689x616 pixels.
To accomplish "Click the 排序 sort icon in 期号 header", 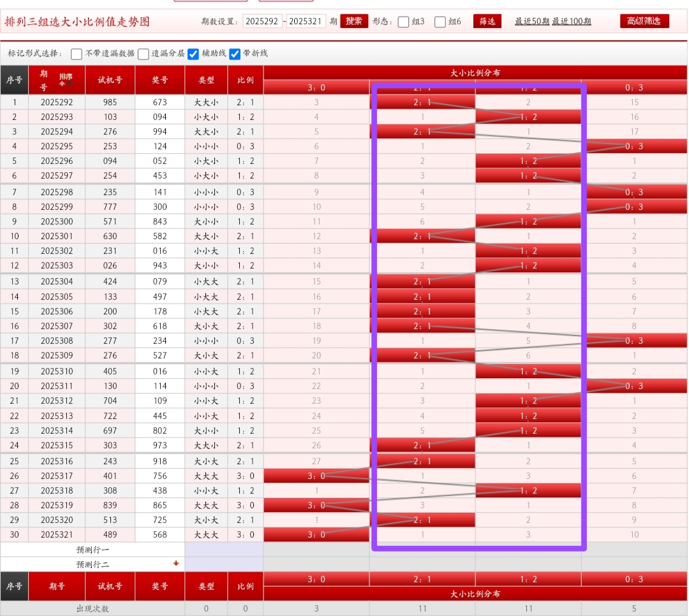I will 66,79.
